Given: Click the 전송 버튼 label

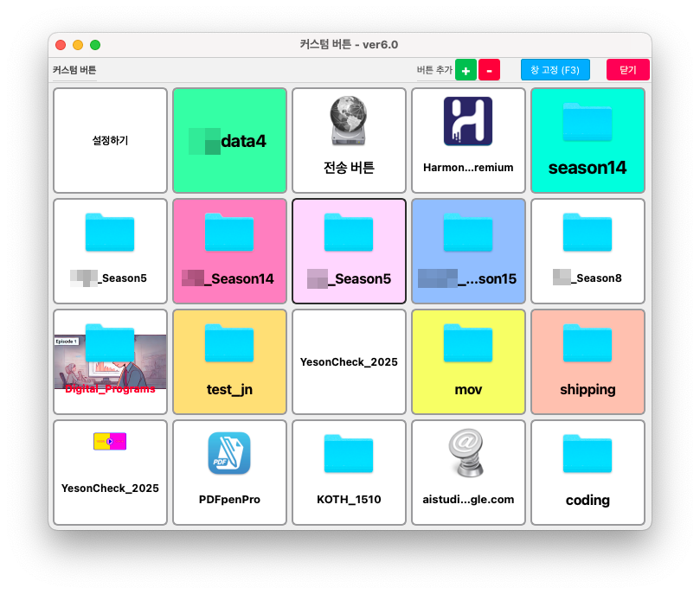Looking at the screenshot, I should tap(349, 168).
